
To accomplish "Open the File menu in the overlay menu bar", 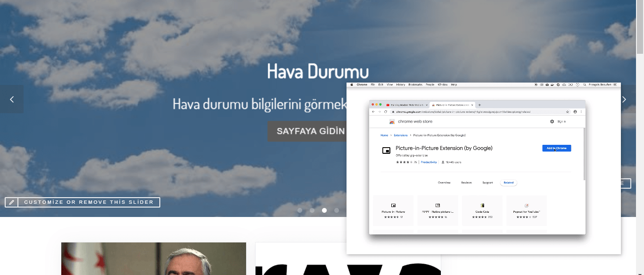I will [373, 85].
